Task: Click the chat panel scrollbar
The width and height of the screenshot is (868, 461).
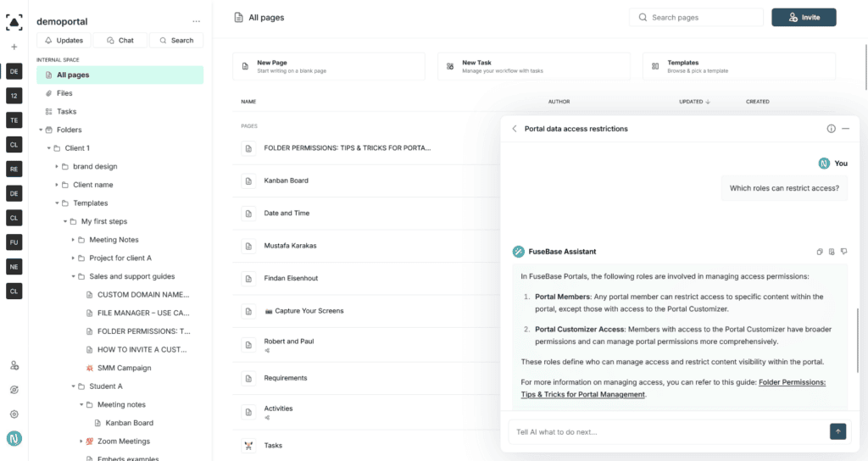Action: 858,341
